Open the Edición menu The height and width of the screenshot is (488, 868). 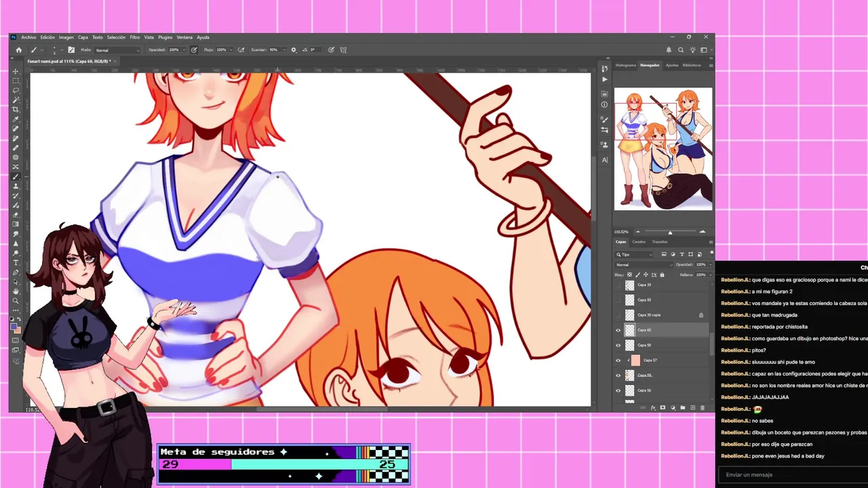(47, 37)
